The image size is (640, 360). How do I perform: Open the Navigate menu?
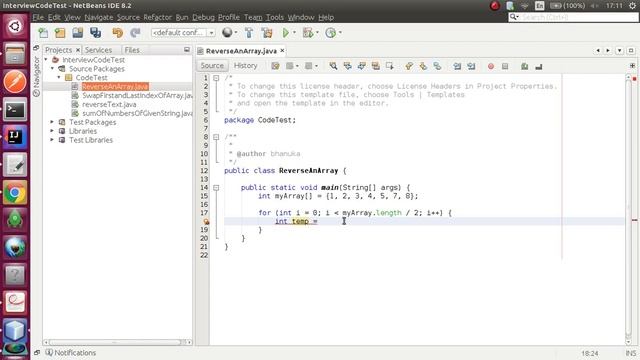click(x=99, y=17)
